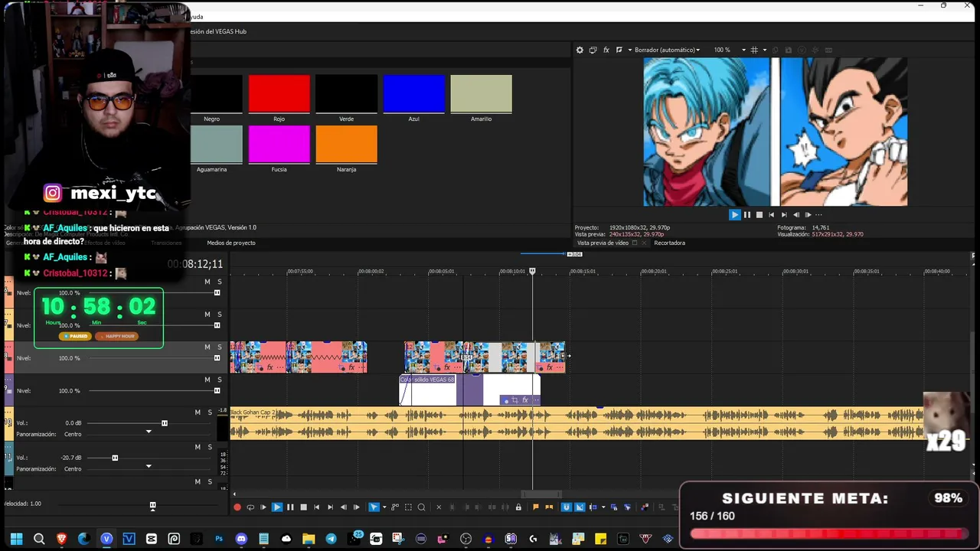The image size is (980, 551).
Task: Open pan dropdown on track 11
Action: tap(149, 466)
